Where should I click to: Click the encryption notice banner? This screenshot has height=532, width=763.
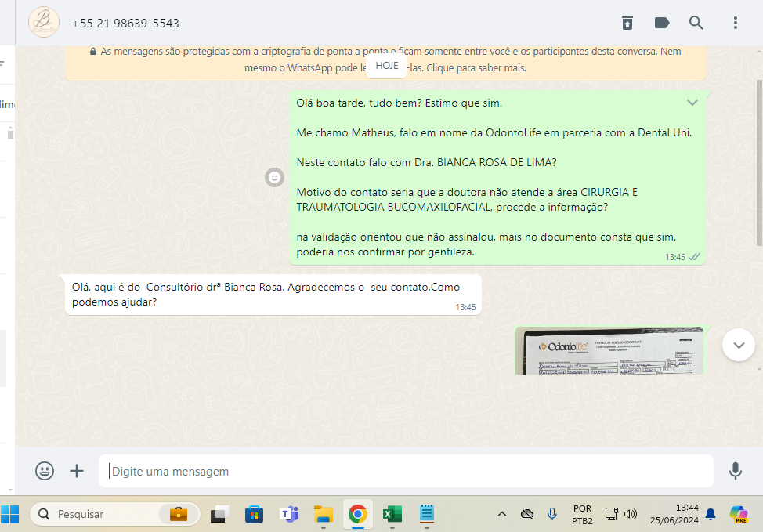(385, 63)
